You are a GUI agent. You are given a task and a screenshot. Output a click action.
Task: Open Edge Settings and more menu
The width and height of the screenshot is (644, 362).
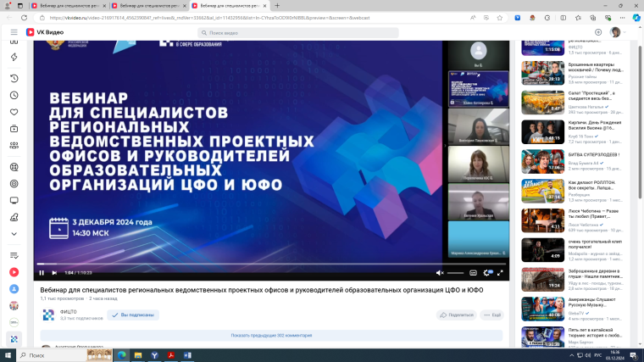(x=623, y=18)
